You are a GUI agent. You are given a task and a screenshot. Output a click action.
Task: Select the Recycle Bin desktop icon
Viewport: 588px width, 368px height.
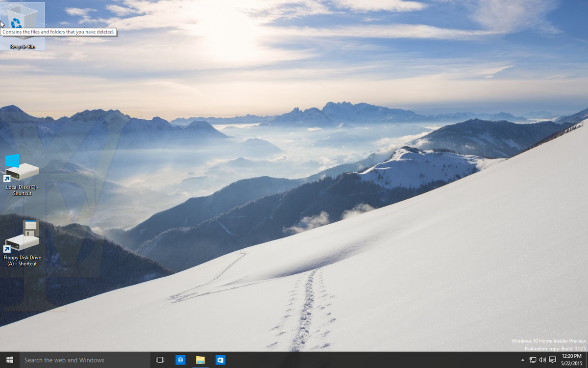[23, 26]
